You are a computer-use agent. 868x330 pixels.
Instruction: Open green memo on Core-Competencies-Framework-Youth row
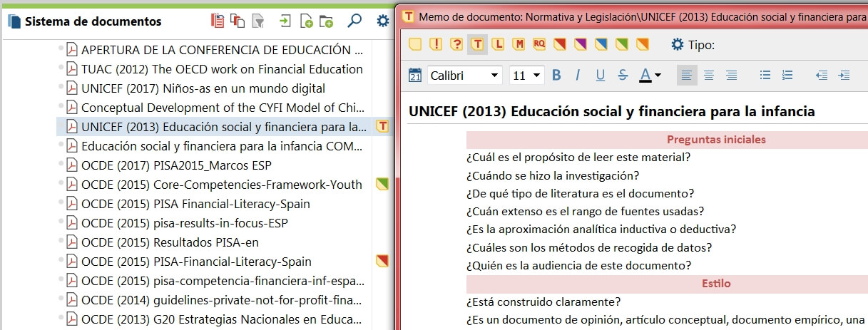tap(382, 185)
